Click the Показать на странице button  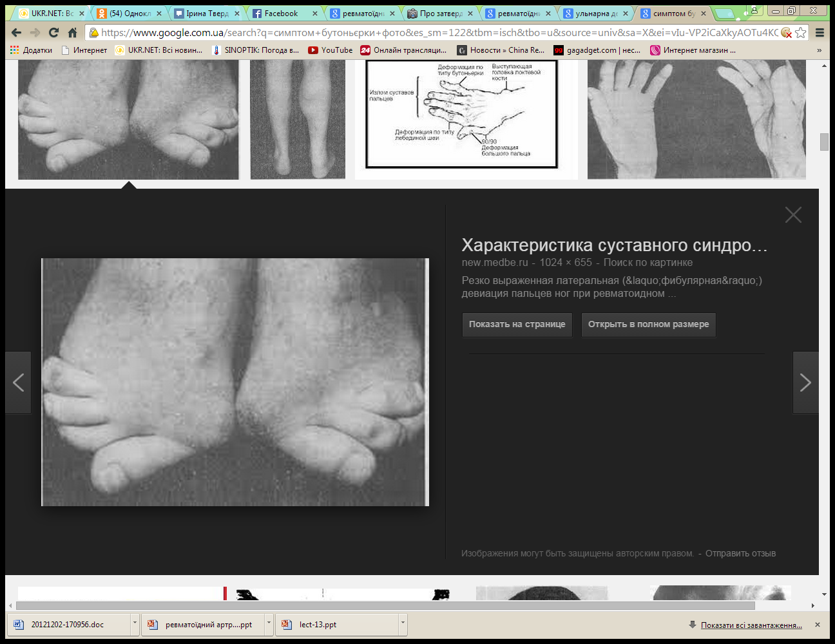click(517, 325)
